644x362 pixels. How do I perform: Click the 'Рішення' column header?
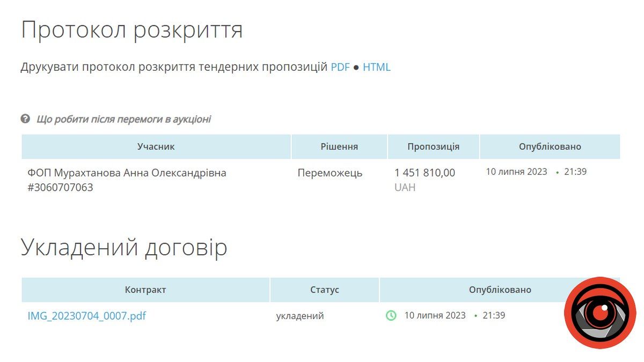click(x=339, y=146)
